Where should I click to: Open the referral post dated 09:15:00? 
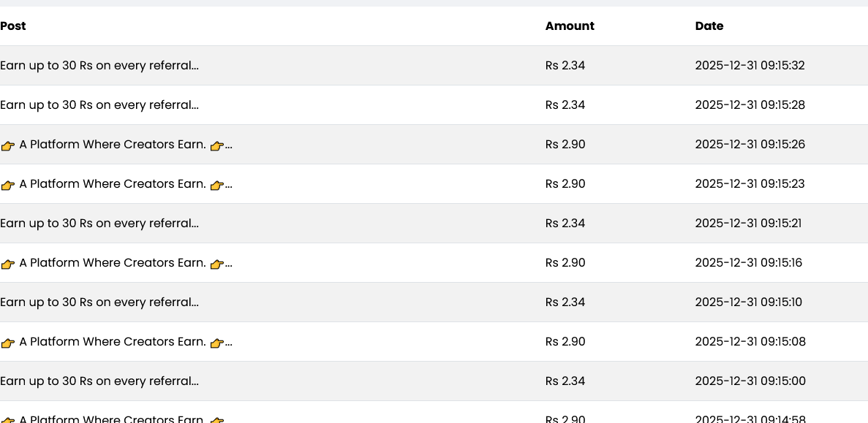coord(99,381)
